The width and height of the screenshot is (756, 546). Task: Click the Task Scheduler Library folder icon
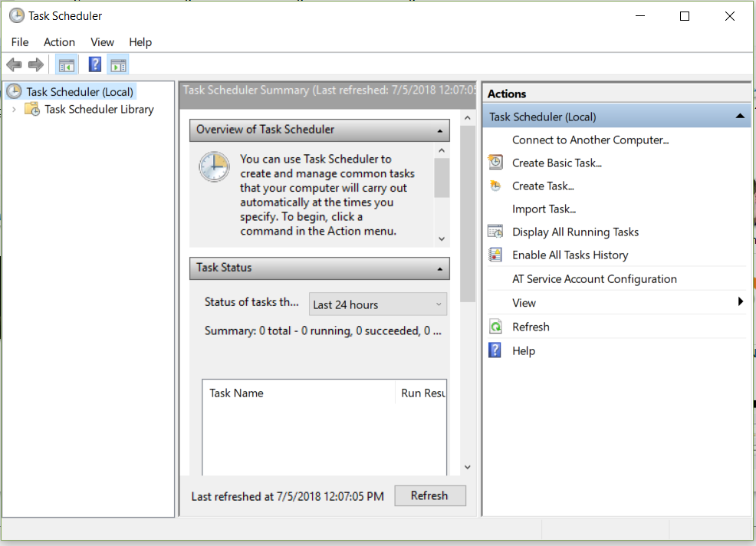coord(32,109)
